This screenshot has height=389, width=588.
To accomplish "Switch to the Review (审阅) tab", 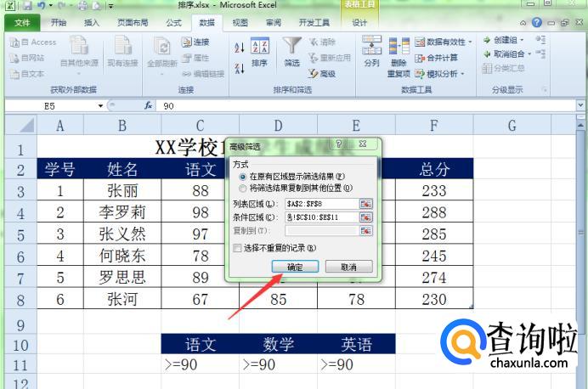I will tap(274, 22).
